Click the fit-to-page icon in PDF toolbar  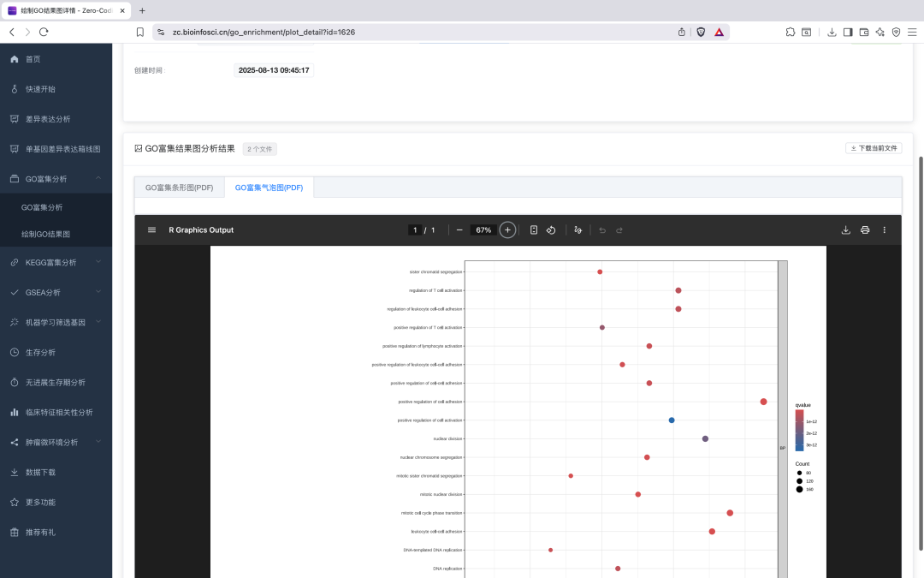[x=534, y=229]
